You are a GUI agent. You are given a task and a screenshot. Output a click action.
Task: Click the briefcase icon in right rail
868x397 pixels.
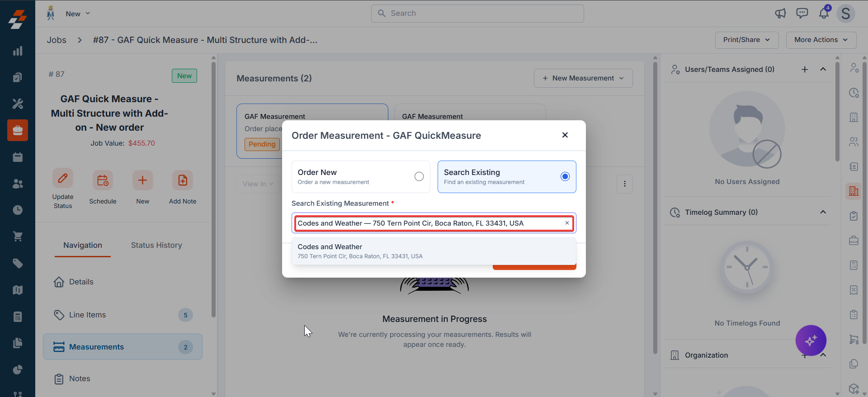pyautogui.click(x=854, y=241)
